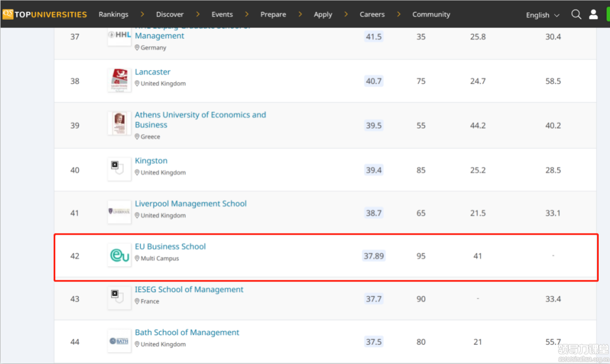Open the HHL Management school link
610x364 pixels.
pyautogui.click(x=159, y=36)
